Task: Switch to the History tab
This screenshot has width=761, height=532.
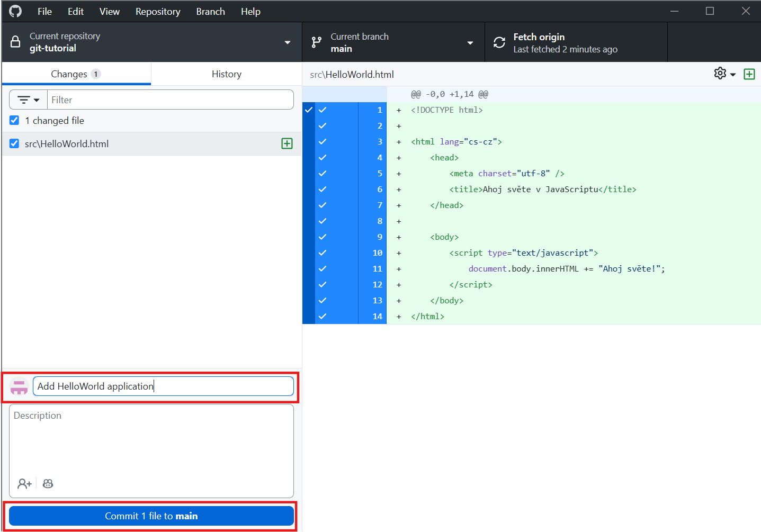Action: coord(226,74)
